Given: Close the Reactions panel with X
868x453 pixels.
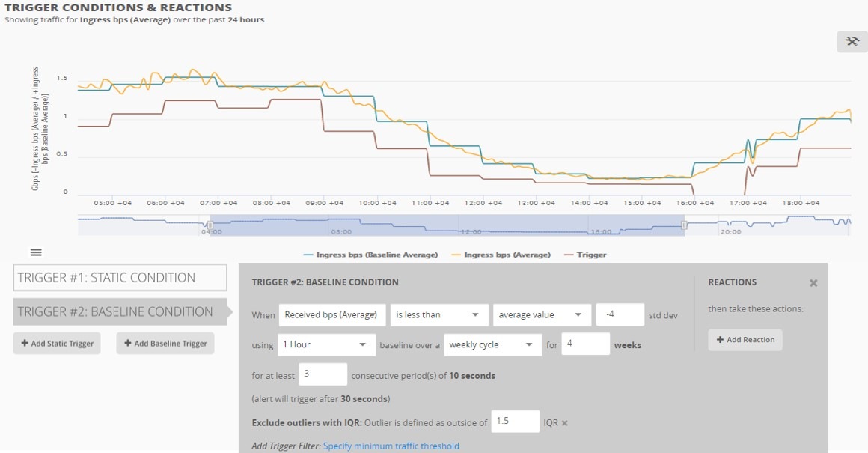Looking at the screenshot, I should pyautogui.click(x=813, y=283).
